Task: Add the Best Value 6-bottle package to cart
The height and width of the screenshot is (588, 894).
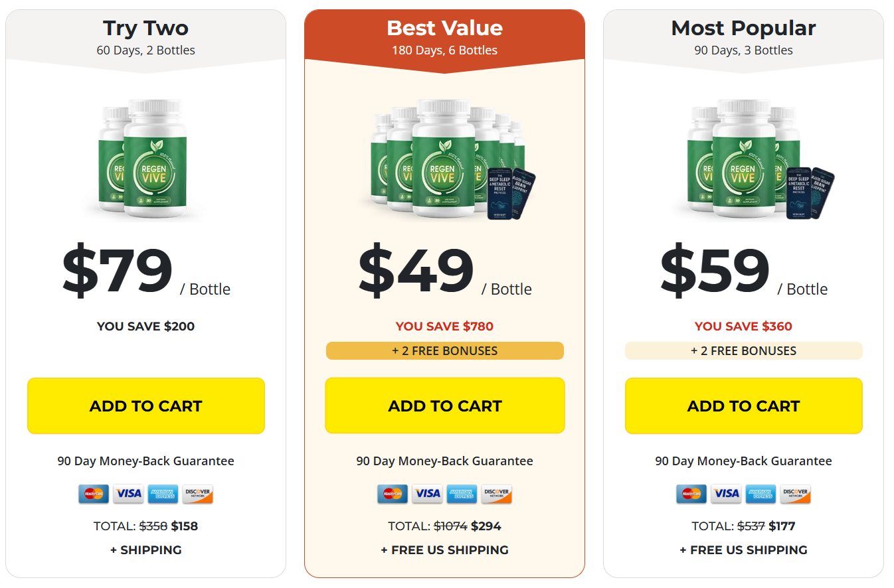Action: click(445, 406)
